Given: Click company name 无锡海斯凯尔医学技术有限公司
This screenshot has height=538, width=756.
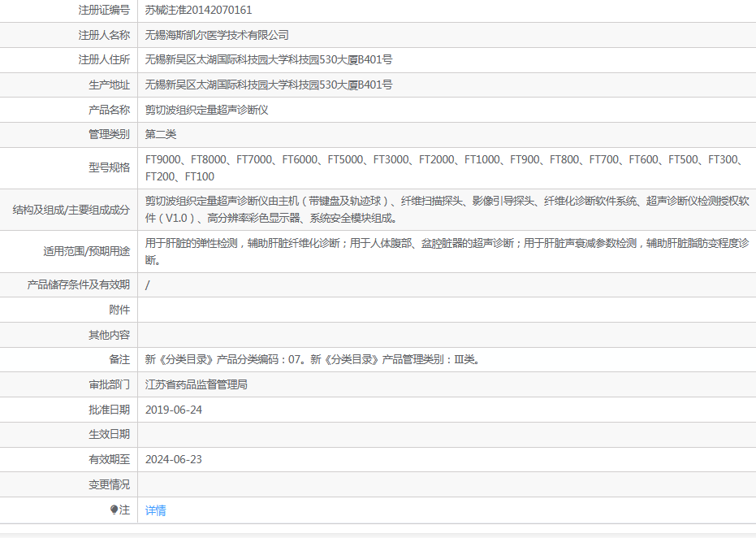Looking at the screenshot, I should [217, 35].
